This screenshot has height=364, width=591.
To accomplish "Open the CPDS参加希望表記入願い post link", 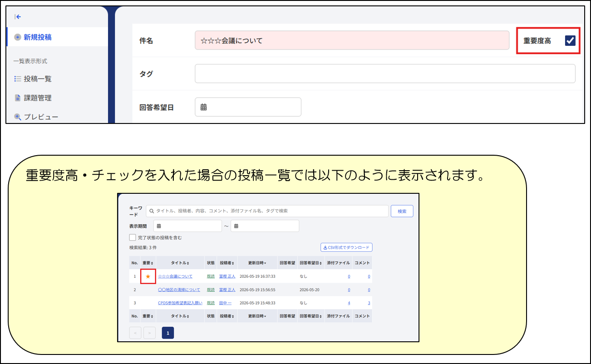I will pyautogui.click(x=180, y=303).
